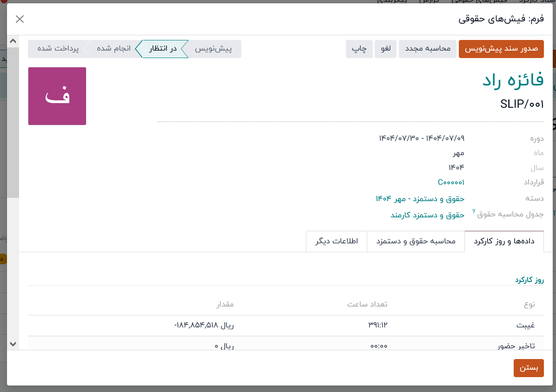Screen dimensions: 556x392
Task: Open the اطلاعات دیگر tab
Action: [337, 242]
